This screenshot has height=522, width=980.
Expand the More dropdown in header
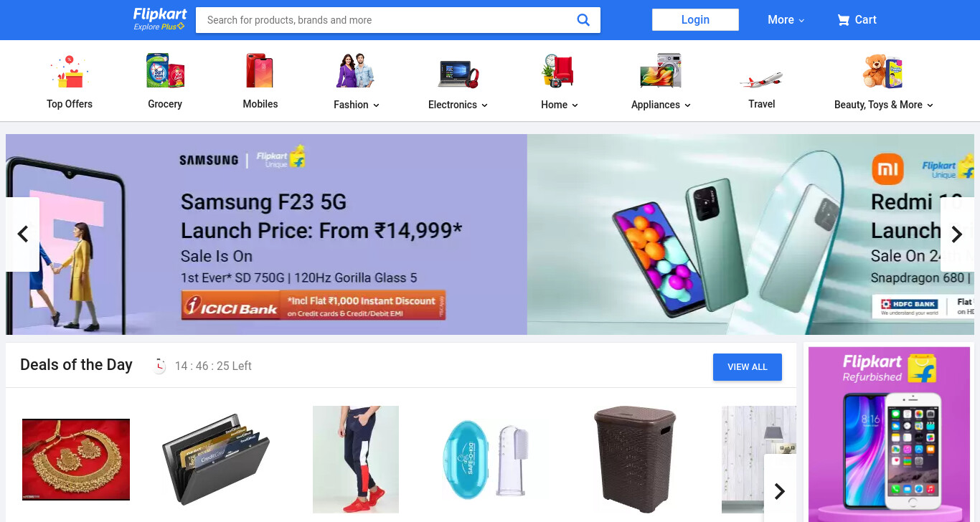[x=786, y=20]
